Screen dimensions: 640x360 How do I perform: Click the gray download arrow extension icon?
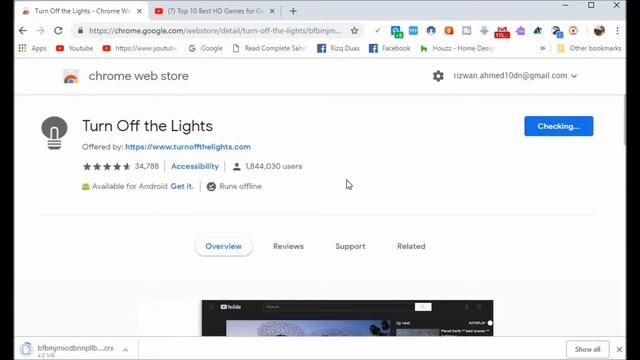pos(484,31)
